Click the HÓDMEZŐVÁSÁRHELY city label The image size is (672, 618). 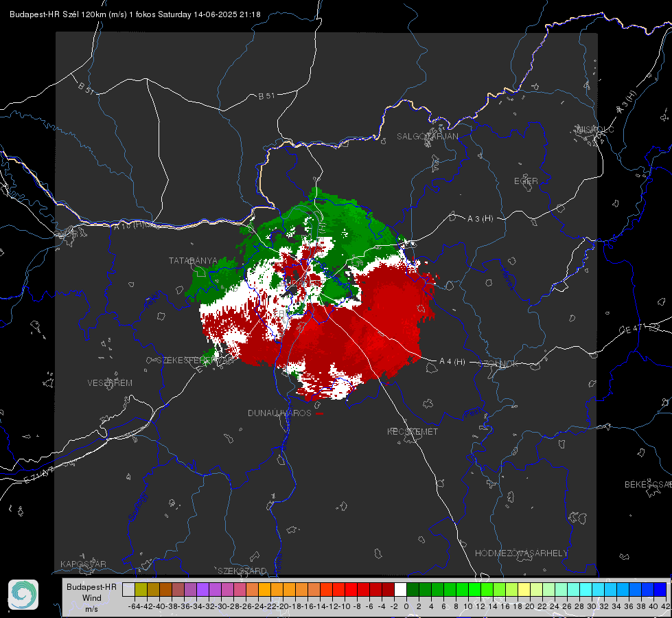[x=521, y=553]
